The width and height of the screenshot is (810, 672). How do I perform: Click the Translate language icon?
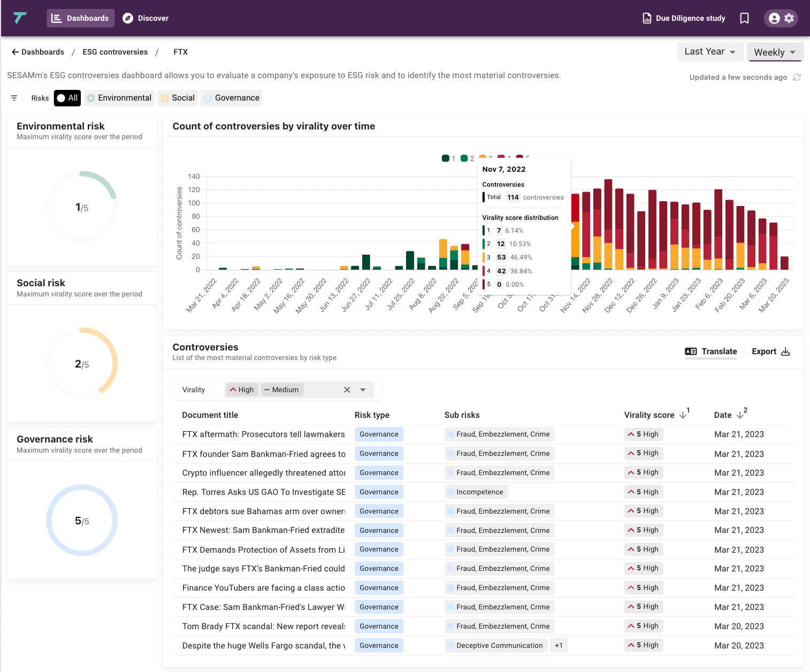[691, 352]
